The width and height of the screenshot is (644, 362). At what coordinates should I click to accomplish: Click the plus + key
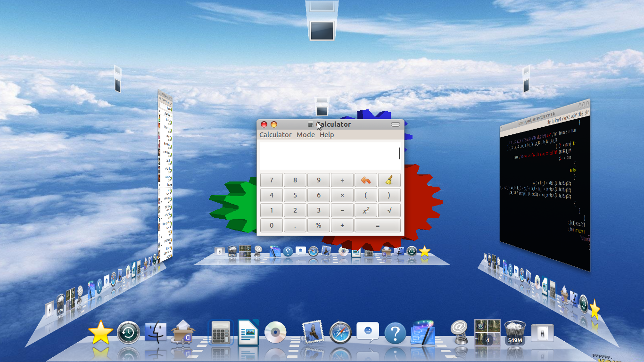click(342, 225)
